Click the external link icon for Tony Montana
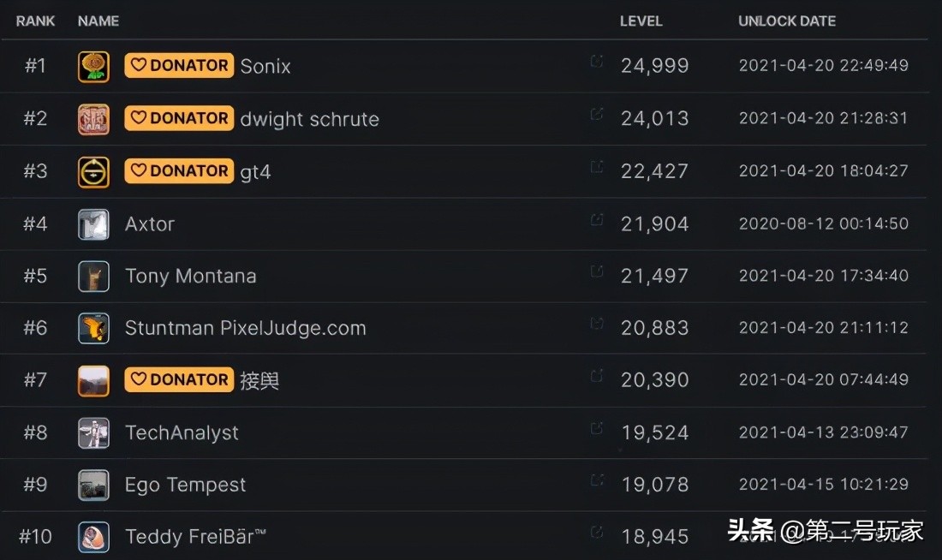 pos(597,271)
